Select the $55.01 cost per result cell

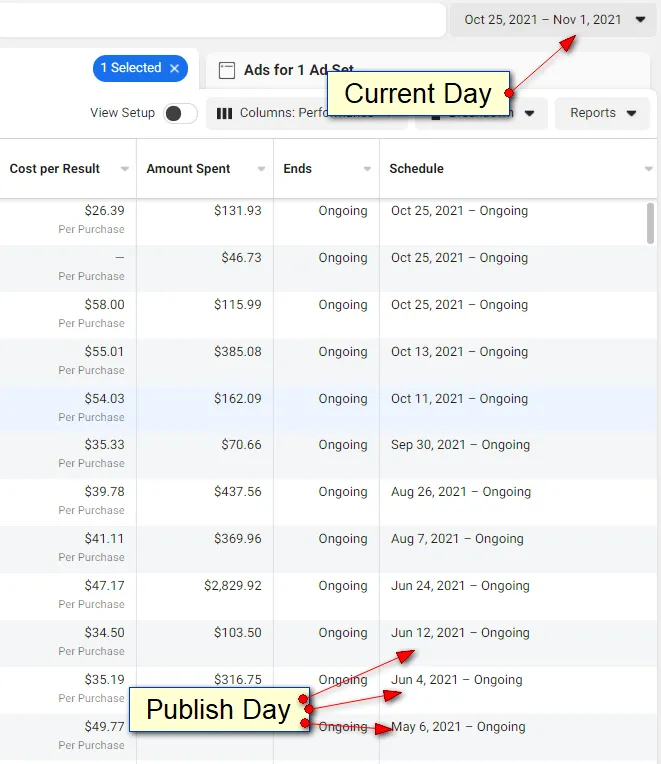click(x=104, y=352)
